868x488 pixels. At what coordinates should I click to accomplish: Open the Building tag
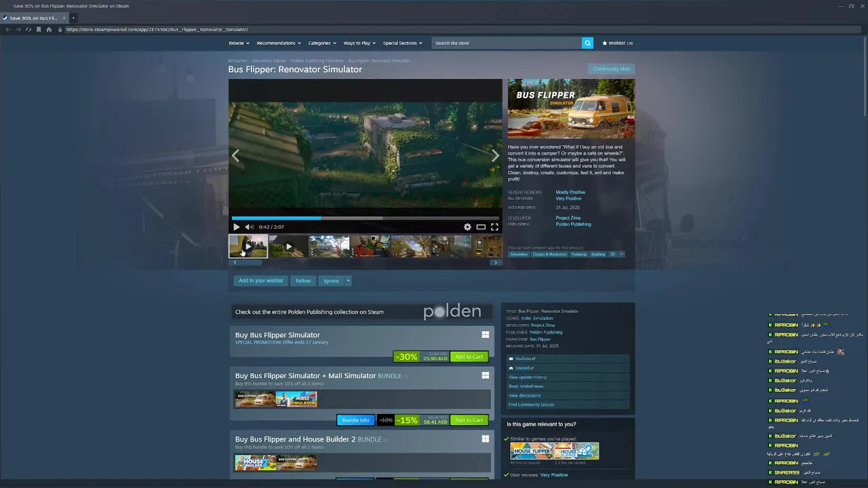pyautogui.click(x=598, y=254)
